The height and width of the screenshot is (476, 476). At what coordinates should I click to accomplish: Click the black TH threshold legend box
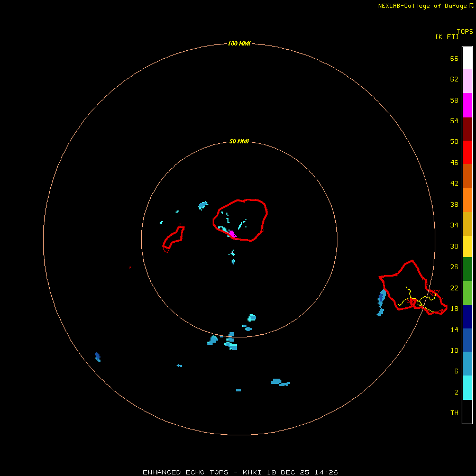click(467, 411)
